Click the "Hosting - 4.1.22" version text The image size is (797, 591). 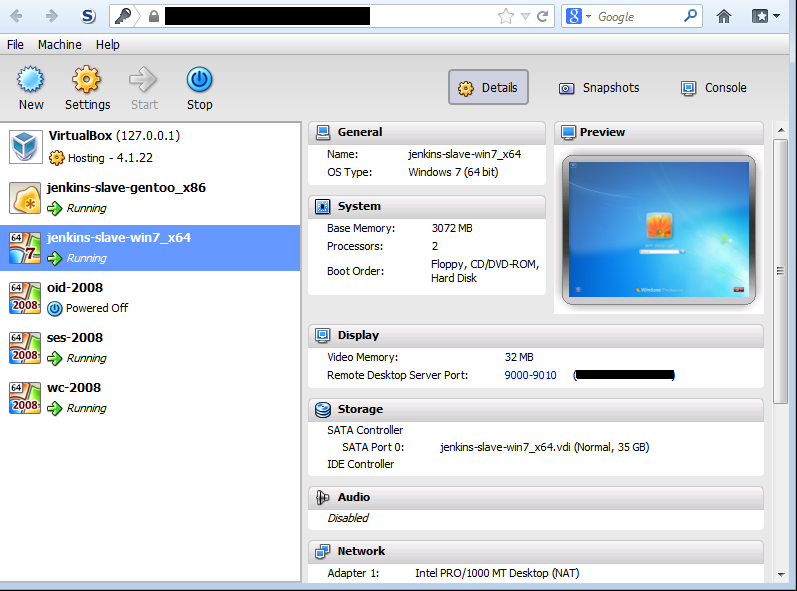click(x=110, y=158)
